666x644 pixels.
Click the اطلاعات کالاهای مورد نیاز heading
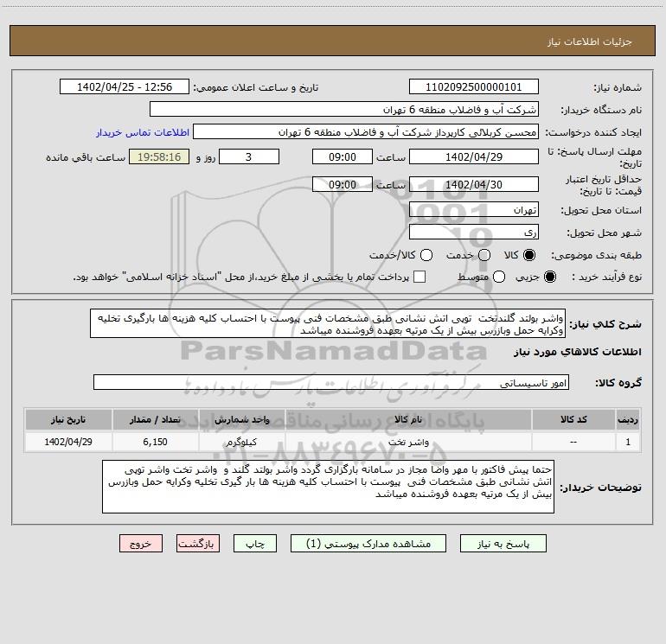(x=578, y=352)
